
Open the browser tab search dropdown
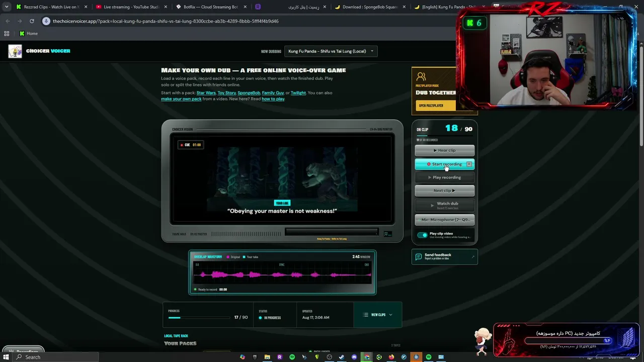tap(6, 7)
